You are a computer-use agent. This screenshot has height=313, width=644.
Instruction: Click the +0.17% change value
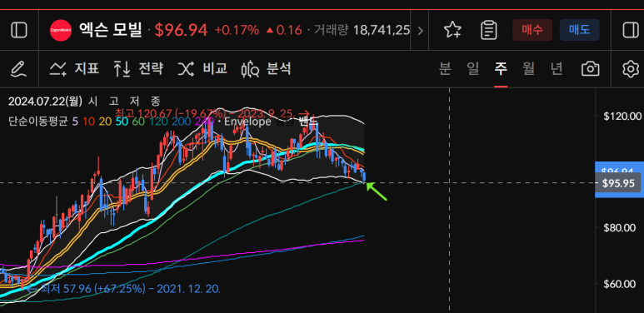pos(237,30)
